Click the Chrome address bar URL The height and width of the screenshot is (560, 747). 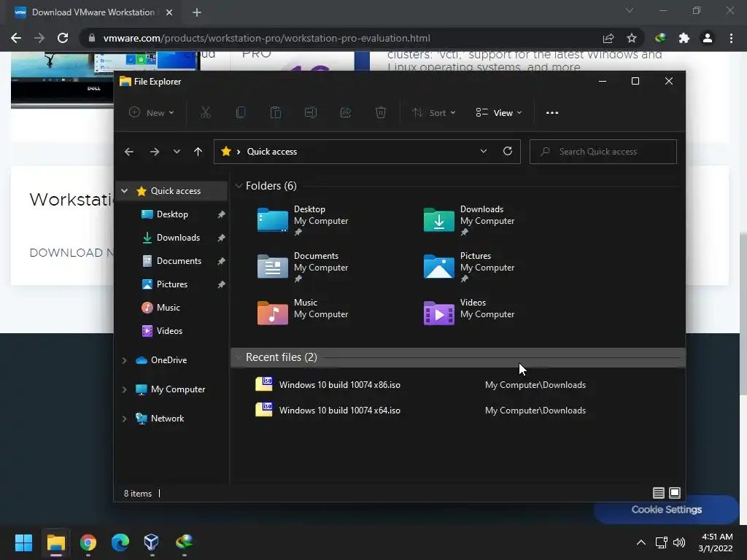tap(266, 38)
